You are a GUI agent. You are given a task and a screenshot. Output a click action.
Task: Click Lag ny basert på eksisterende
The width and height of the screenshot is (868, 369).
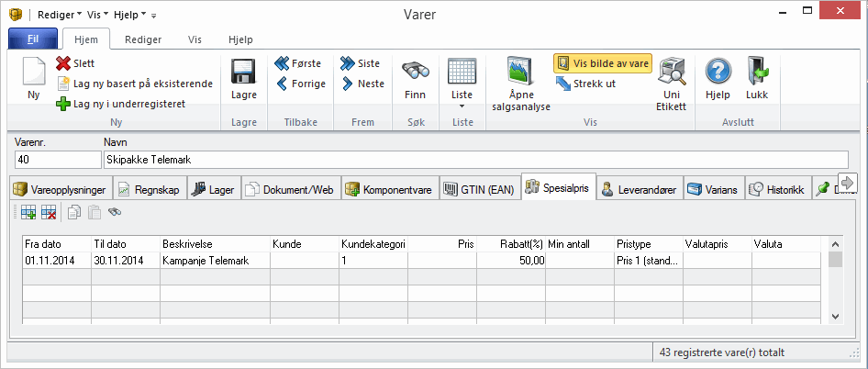(135, 84)
